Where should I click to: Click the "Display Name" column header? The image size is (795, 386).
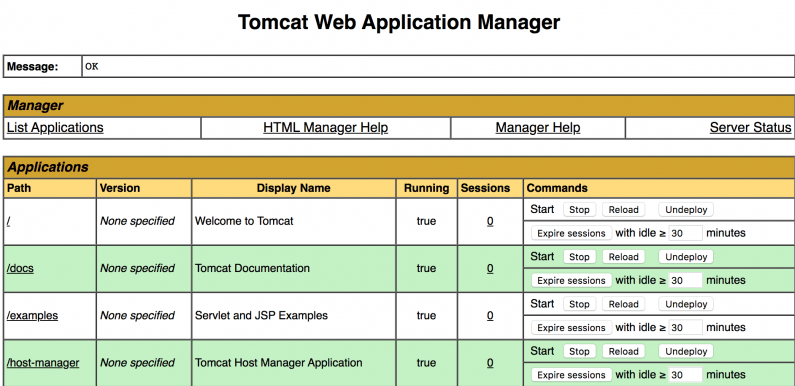294,188
